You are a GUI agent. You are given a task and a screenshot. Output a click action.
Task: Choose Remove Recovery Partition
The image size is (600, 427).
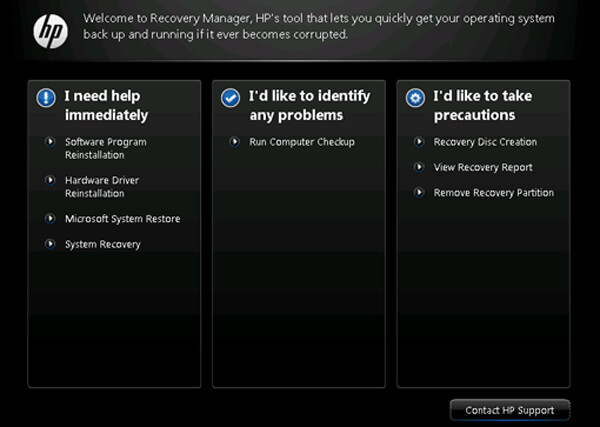(x=494, y=193)
